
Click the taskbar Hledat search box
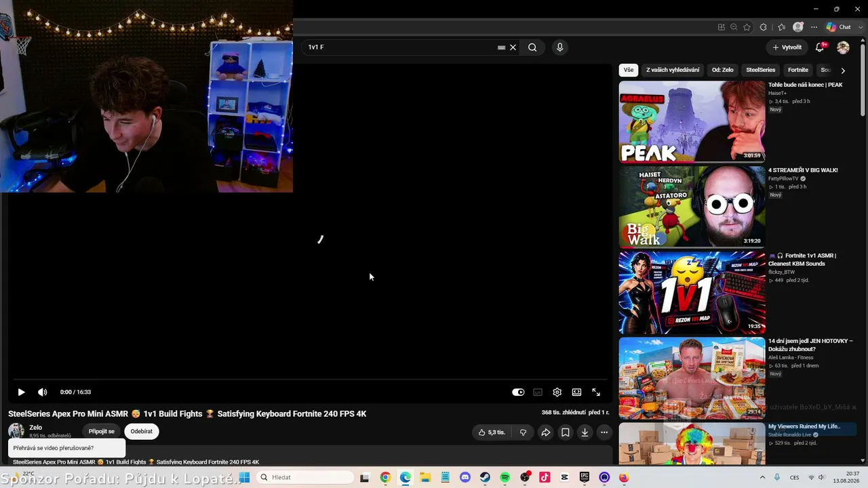(x=305, y=477)
